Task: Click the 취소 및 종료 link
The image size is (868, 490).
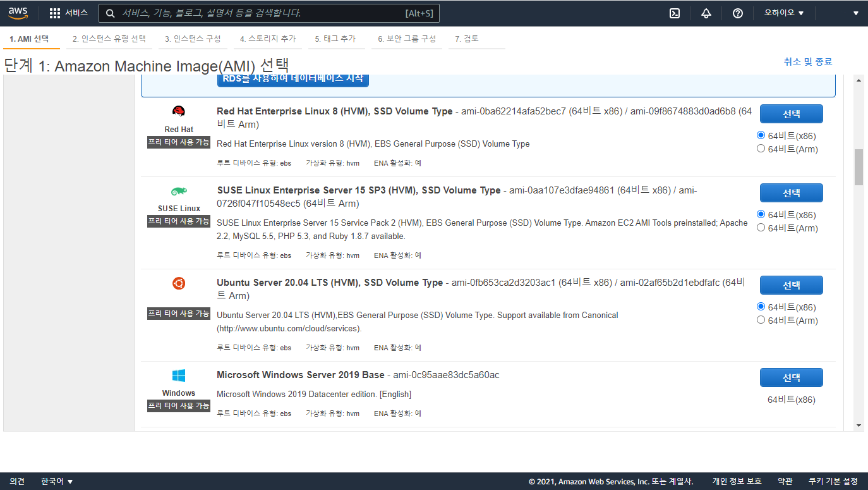Action: [808, 61]
